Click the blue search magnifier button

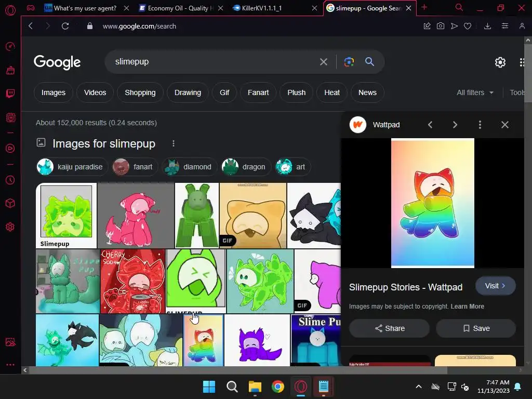tap(369, 62)
